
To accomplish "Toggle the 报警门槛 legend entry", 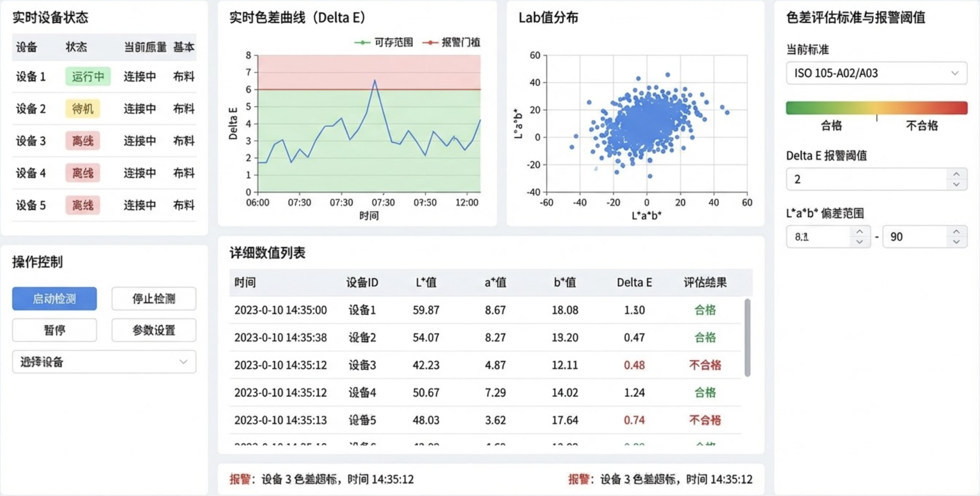I will 451,42.
